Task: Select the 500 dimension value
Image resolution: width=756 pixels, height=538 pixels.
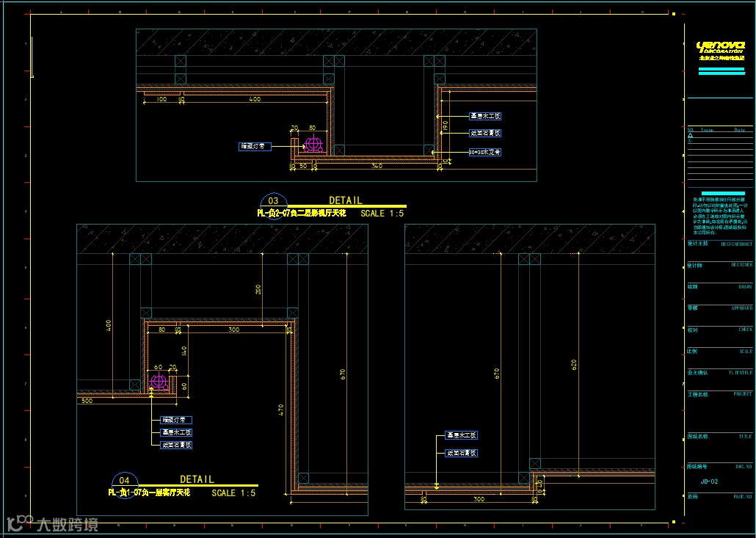Action: click(87, 401)
